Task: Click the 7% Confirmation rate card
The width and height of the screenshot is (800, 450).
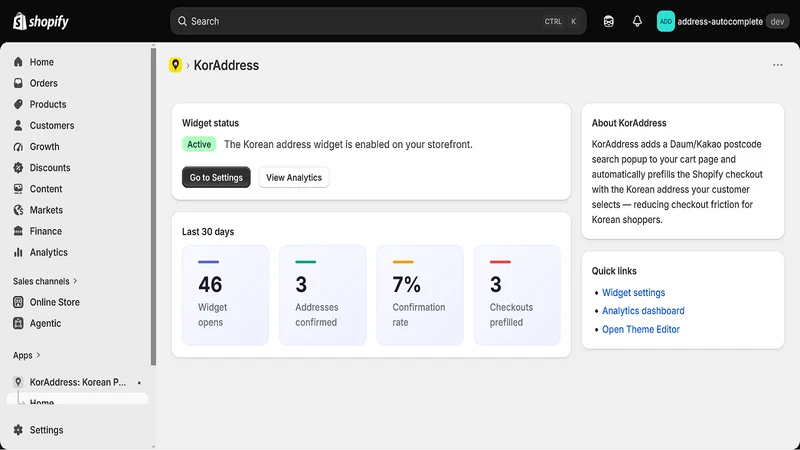Action: (420, 295)
